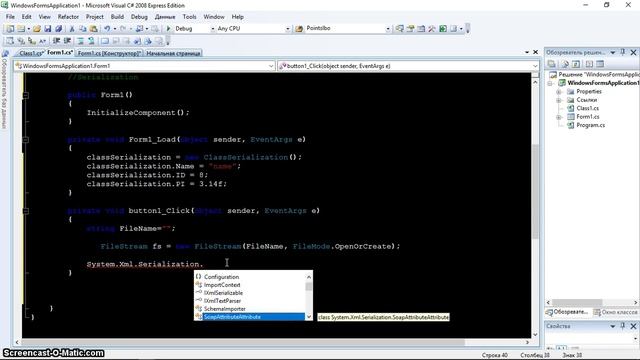This screenshot has height=360, width=640.
Task: Open the Undo history dropdown arrow
Action: coord(115,29)
